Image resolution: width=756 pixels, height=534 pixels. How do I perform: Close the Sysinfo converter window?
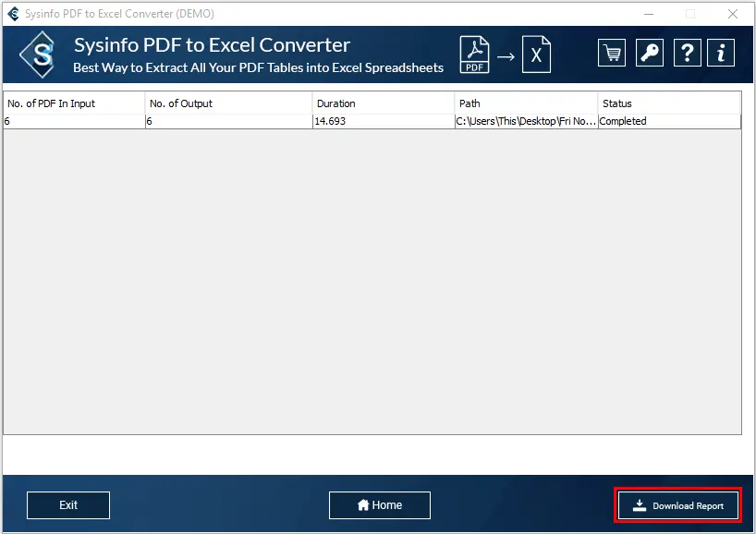pyautogui.click(x=733, y=14)
